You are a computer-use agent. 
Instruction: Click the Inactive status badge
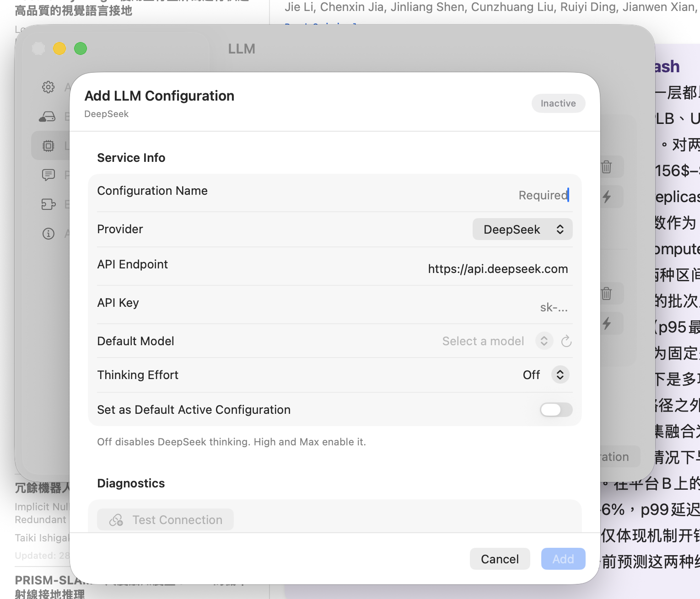tap(558, 103)
